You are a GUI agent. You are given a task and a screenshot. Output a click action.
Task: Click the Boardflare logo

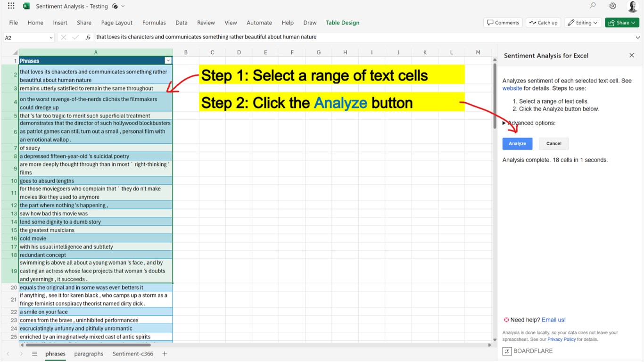(x=528, y=351)
